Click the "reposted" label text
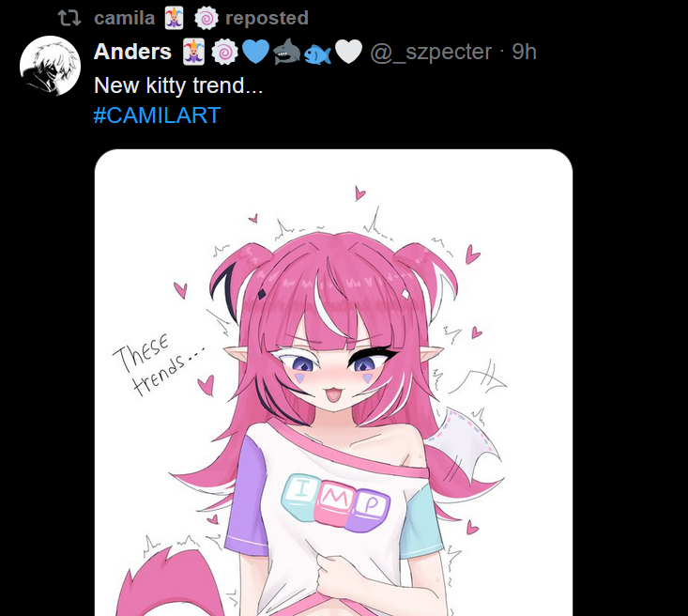 267,18
